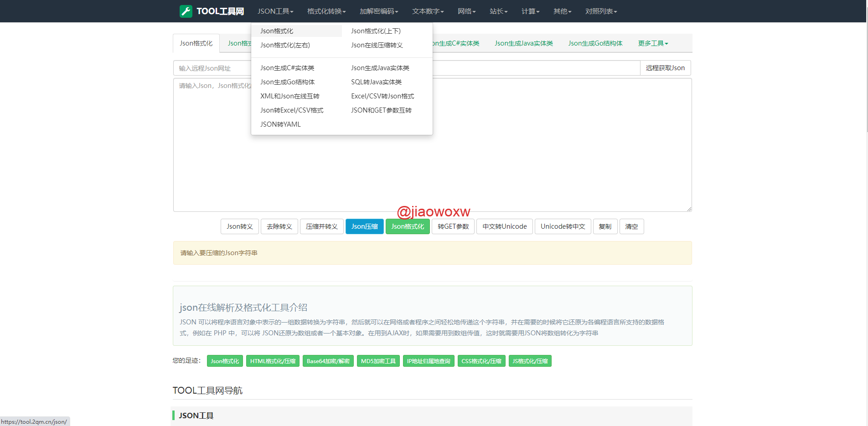The image size is (868, 426).
Task: Expand the 站长 nav menu
Action: [499, 11]
